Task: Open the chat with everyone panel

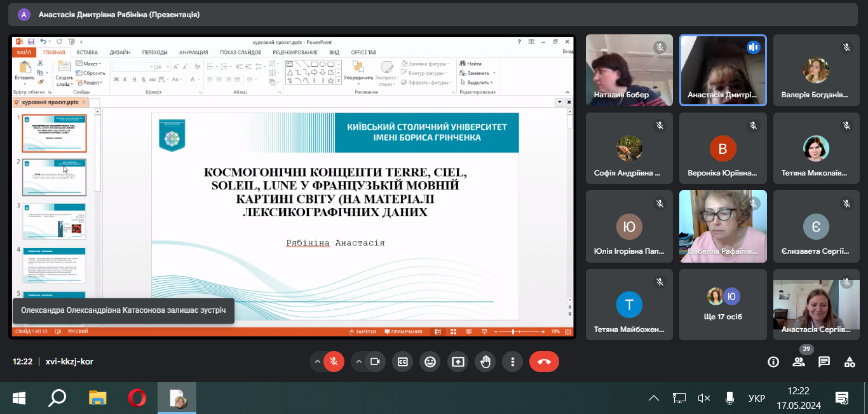Action: (x=824, y=362)
